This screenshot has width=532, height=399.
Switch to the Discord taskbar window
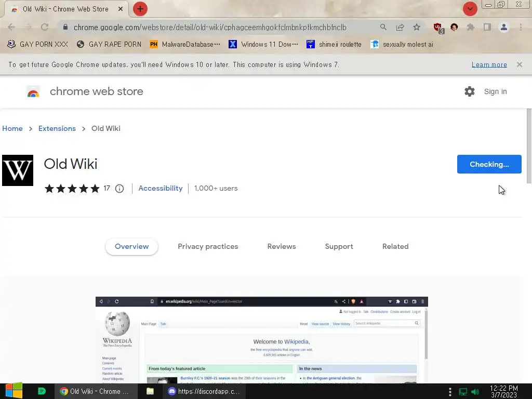pyautogui.click(x=204, y=391)
